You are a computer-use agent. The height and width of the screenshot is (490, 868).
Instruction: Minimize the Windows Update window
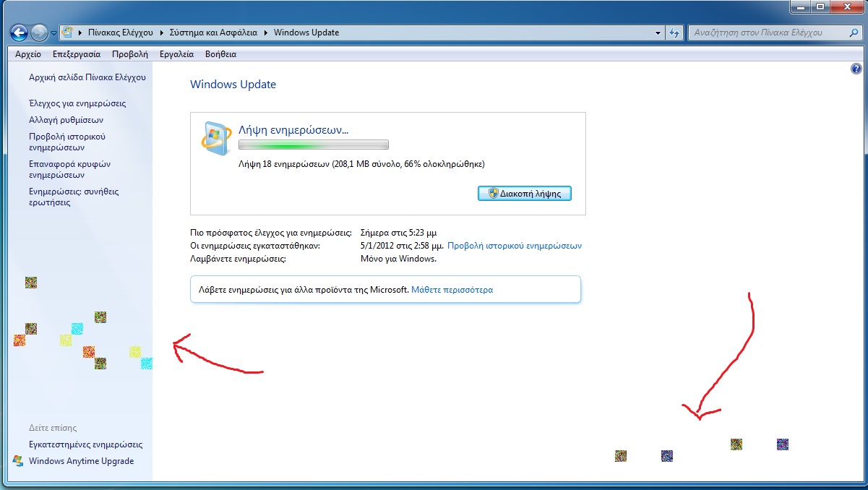click(801, 7)
